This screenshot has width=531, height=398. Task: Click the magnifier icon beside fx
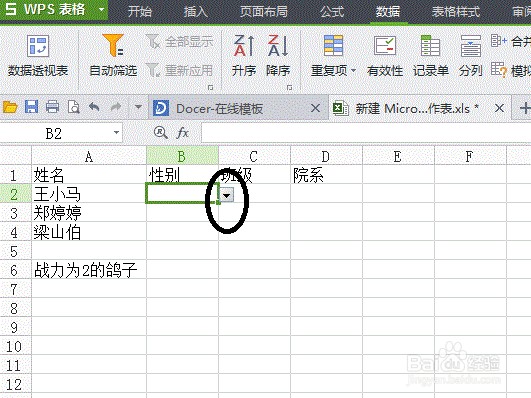[161, 132]
